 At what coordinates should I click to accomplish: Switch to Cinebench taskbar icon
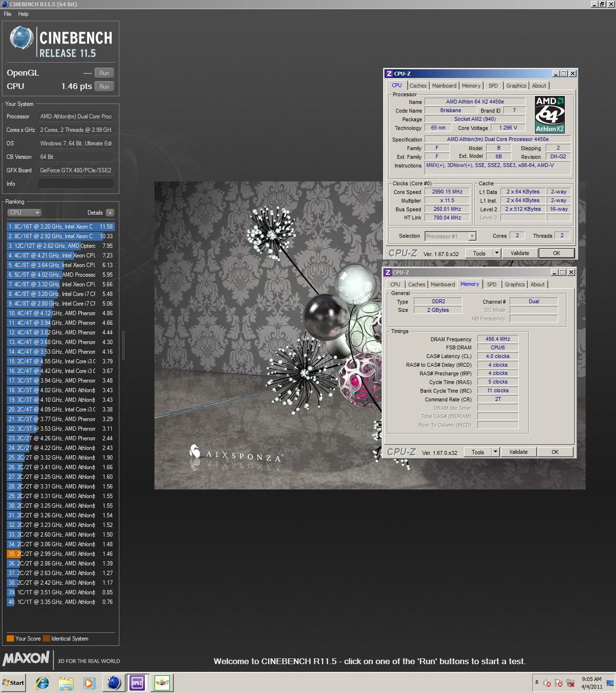click(x=114, y=683)
